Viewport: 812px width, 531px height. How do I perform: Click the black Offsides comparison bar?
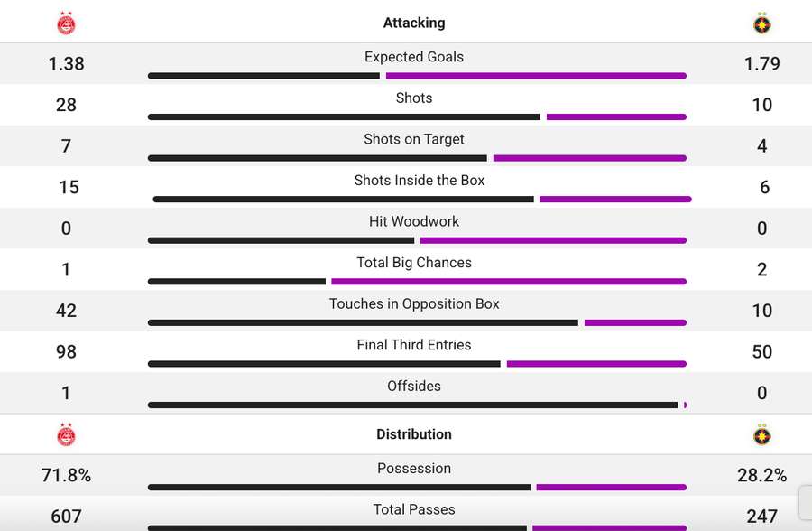click(412, 405)
